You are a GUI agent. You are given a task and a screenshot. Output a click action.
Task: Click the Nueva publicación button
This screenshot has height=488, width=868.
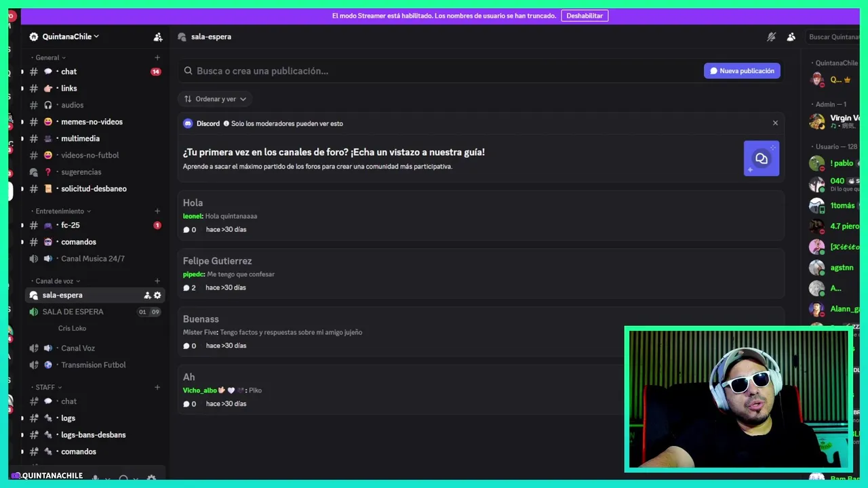click(742, 70)
